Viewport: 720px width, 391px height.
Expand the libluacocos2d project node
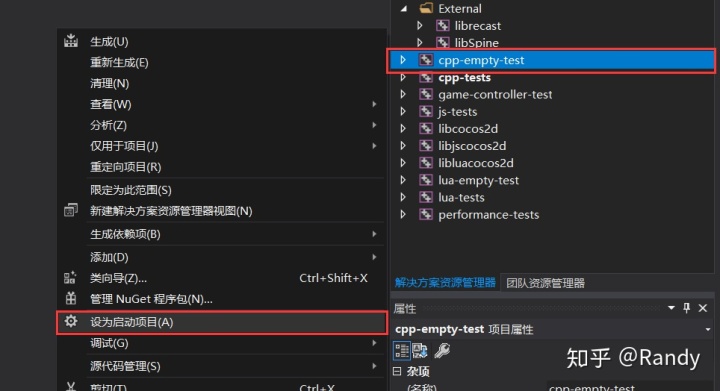click(403, 163)
